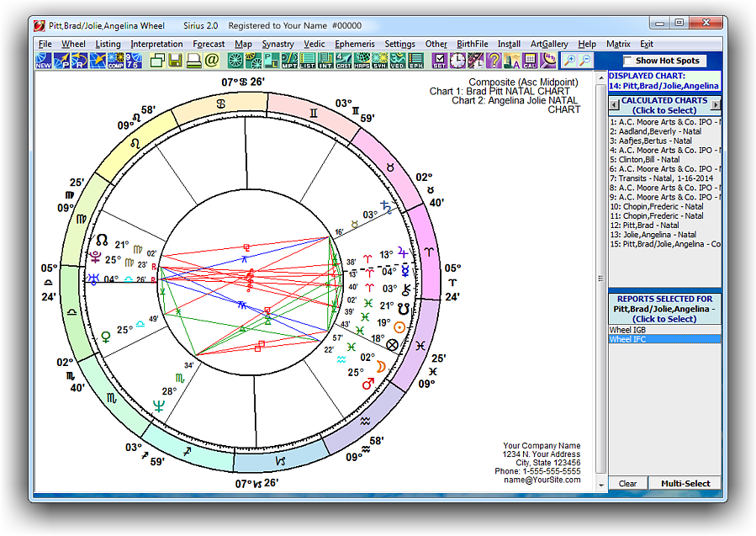Open the VED Vedic icon

pyautogui.click(x=398, y=61)
